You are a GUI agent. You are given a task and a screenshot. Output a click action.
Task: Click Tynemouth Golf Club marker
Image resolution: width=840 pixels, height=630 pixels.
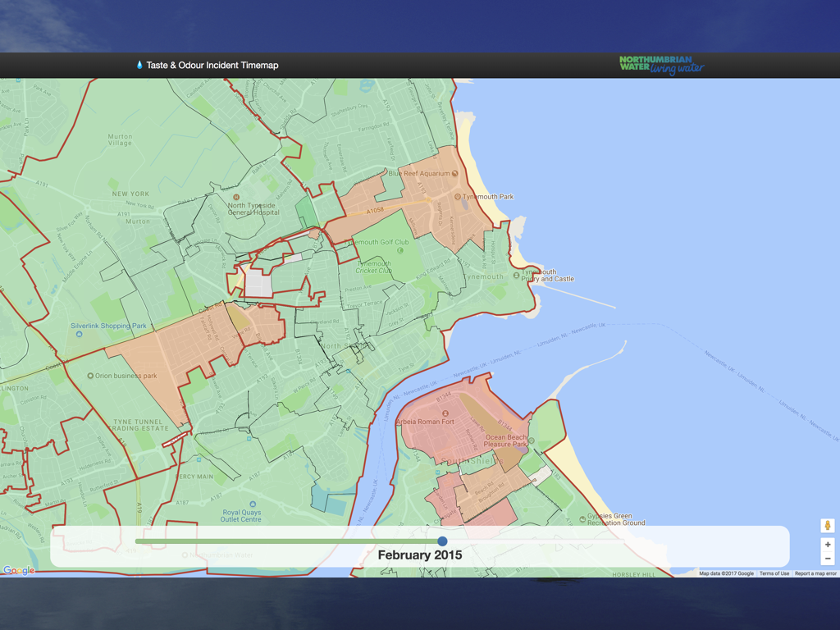(x=399, y=250)
